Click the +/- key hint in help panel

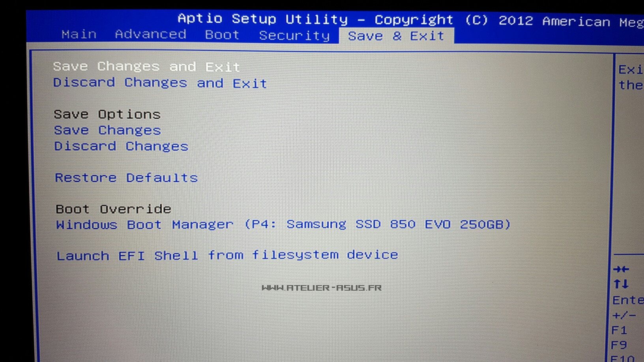tap(623, 315)
